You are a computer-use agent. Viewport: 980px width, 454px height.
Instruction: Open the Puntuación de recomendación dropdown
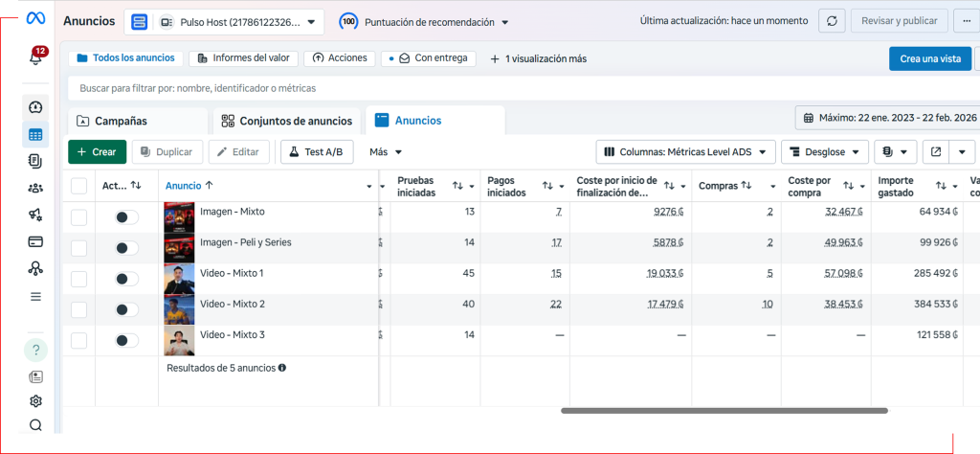click(425, 21)
